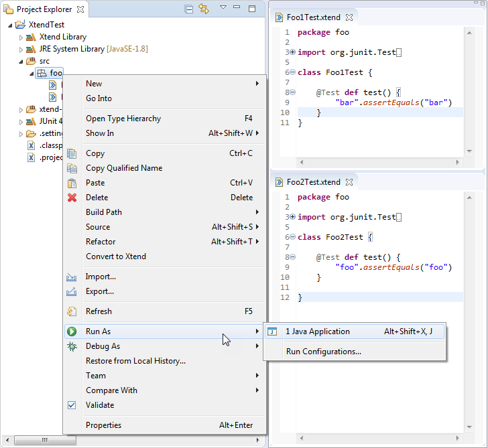The height and width of the screenshot is (448, 488).
Task: Click the XtendTest project icon
Action: click(x=21, y=25)
